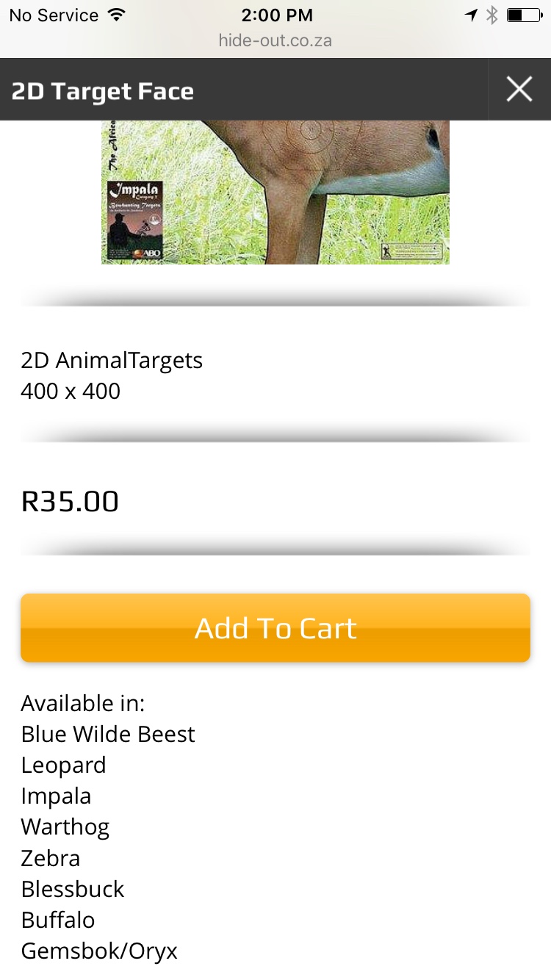Tap the location services arrow icon
Image resolution: width=551 pixels, height=980 pixels.
coord(471,15)
